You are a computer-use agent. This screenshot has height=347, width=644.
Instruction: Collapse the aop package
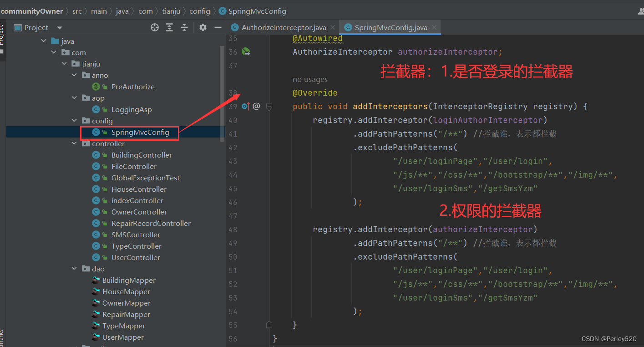(75, 98)
